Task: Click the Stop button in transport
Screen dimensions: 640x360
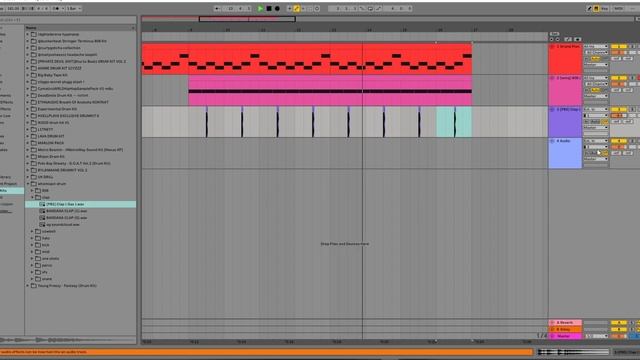Action: [x=269, y=9]
